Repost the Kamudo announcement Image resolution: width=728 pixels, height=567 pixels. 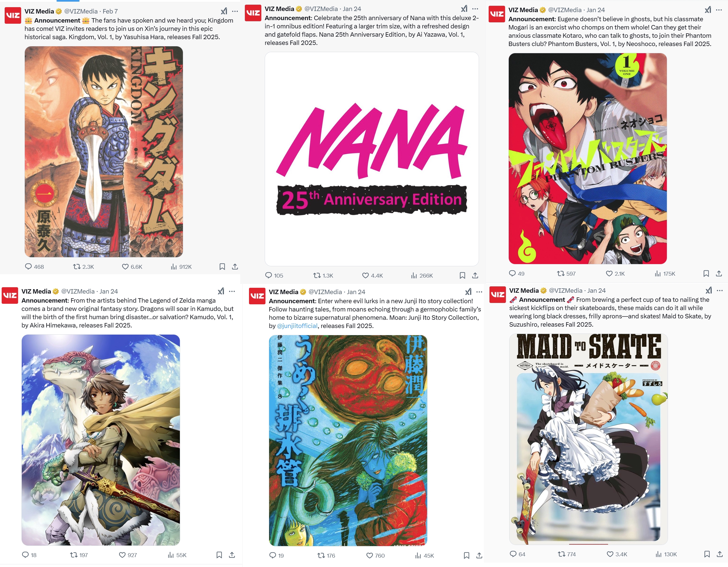(79, 555)
